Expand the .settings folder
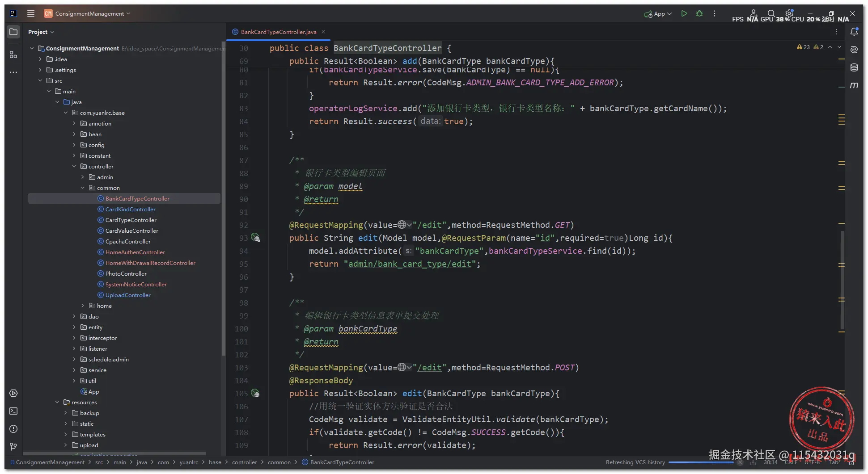The image size is (868, 474). (40, 70)
